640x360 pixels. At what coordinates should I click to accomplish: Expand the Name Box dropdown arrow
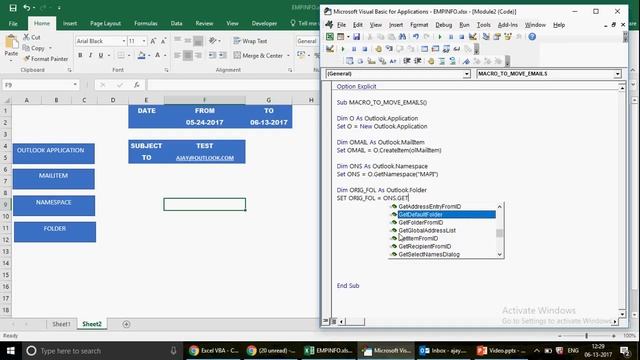[75, 85]
